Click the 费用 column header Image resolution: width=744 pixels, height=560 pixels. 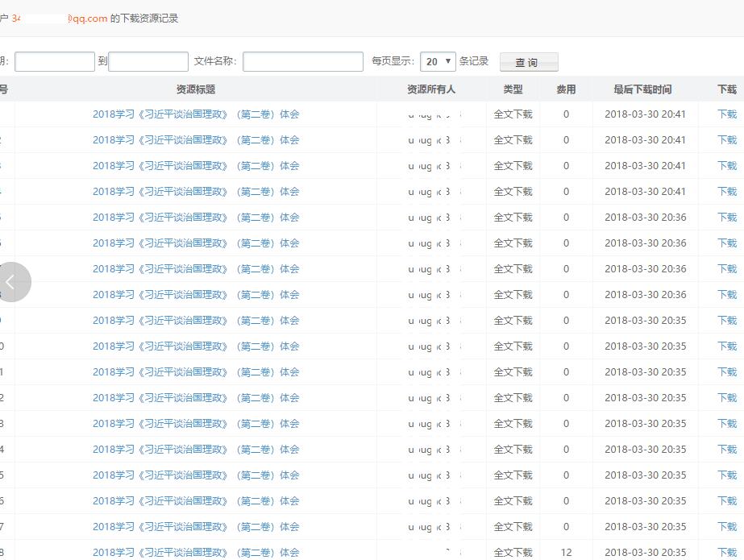click(x=566, y=89)
